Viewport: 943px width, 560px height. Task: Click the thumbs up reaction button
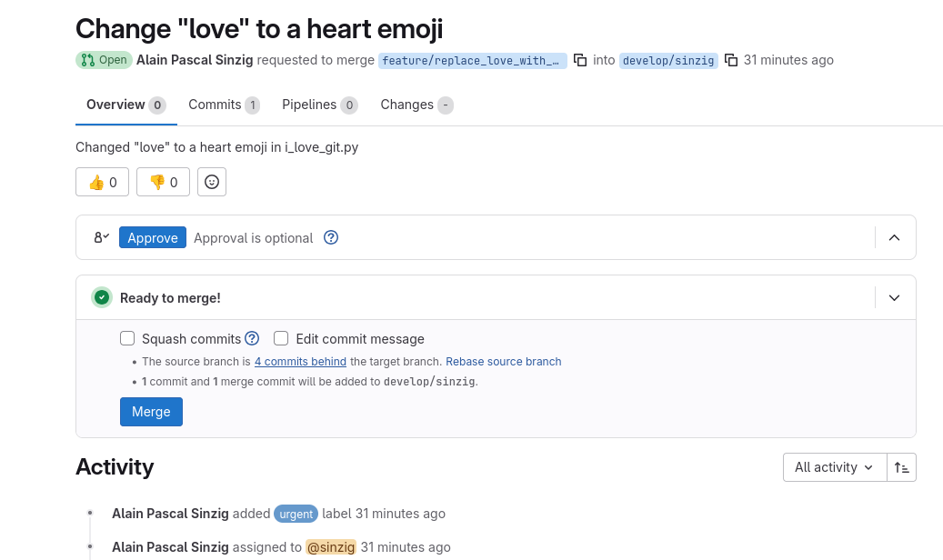pos(102,182)
